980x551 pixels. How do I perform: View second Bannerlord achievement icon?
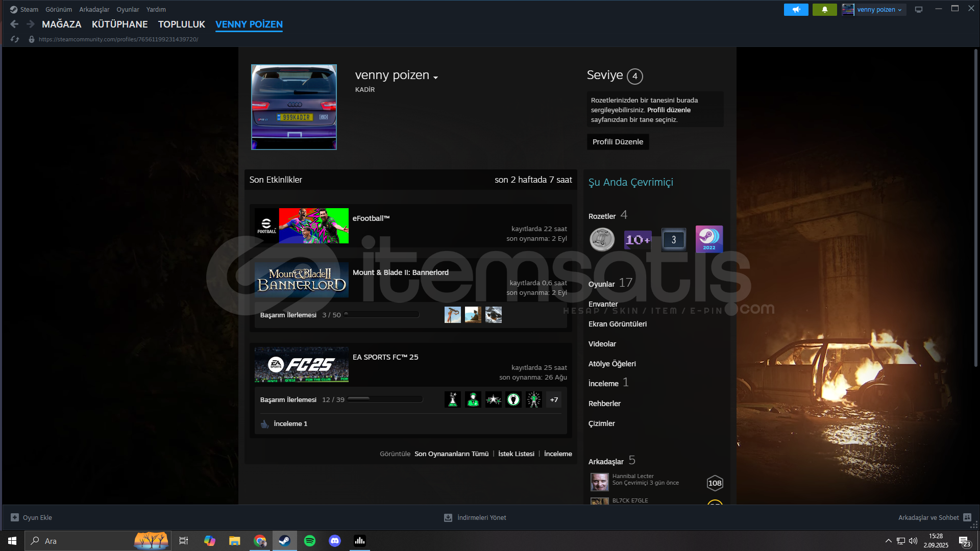point(473,315)
